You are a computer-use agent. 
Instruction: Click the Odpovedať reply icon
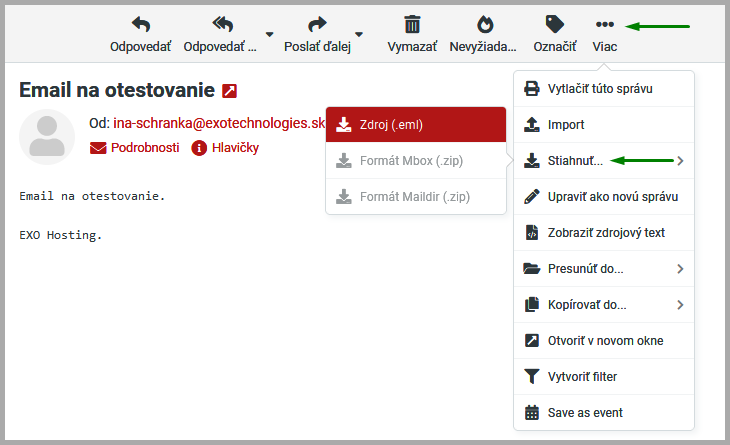(140, 25)
